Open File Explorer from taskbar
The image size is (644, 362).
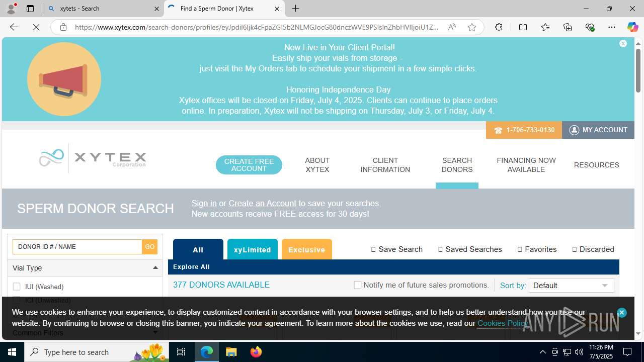(x=231, y=352)
